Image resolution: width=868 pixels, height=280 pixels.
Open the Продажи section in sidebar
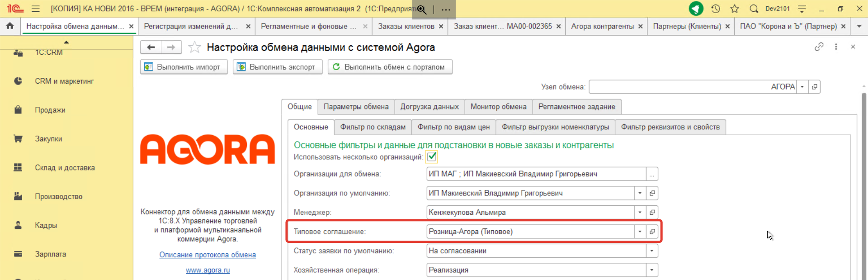coord(50,110)
